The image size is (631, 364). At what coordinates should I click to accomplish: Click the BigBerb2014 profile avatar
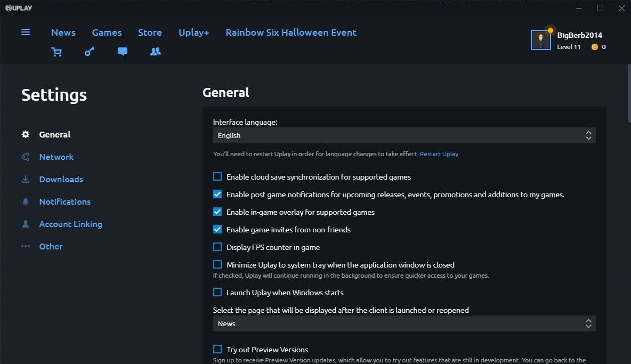[x=540, y=40]
